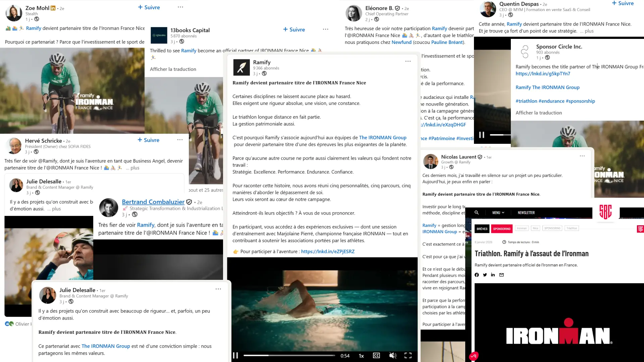
Task: Unmute the video using the speaker icon
Action: 392,356
